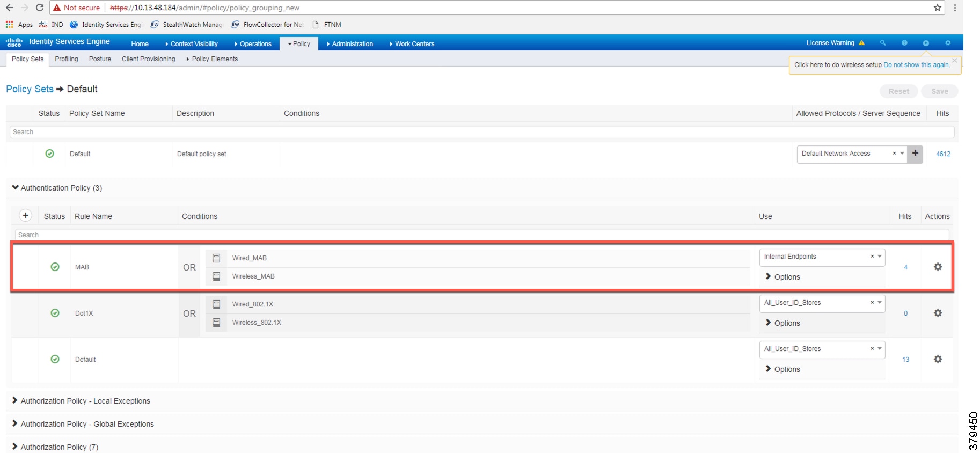
Task: Switch to the Profiling tab
Action: (x=67, y=59)
